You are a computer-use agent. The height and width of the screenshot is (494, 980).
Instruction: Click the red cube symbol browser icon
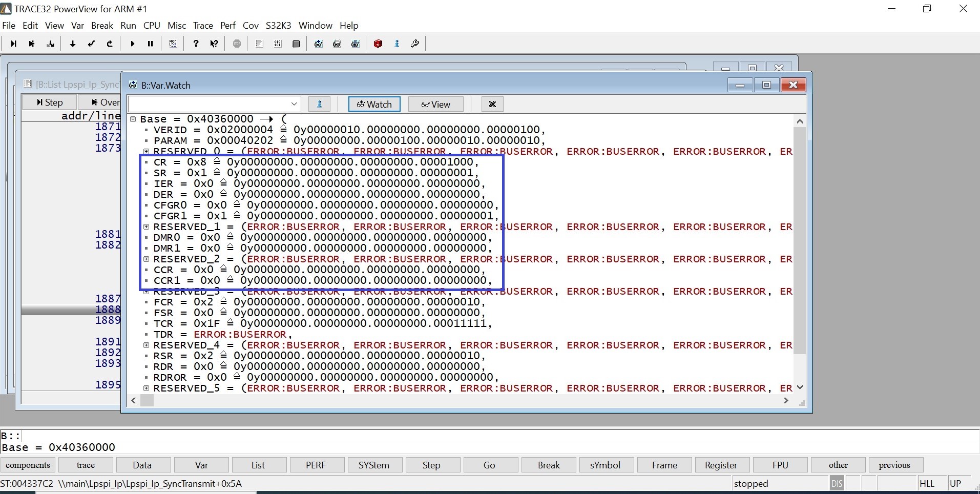point(378,44)
